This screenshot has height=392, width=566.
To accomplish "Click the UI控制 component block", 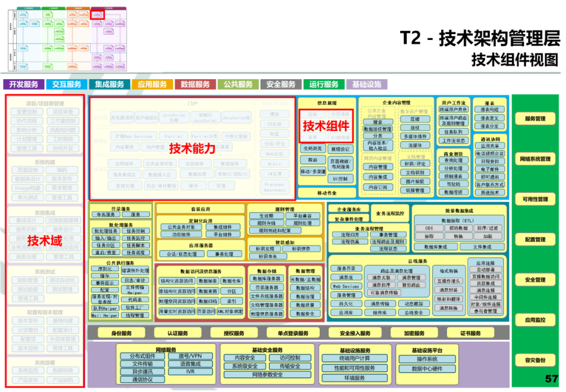I will point(340,179).
